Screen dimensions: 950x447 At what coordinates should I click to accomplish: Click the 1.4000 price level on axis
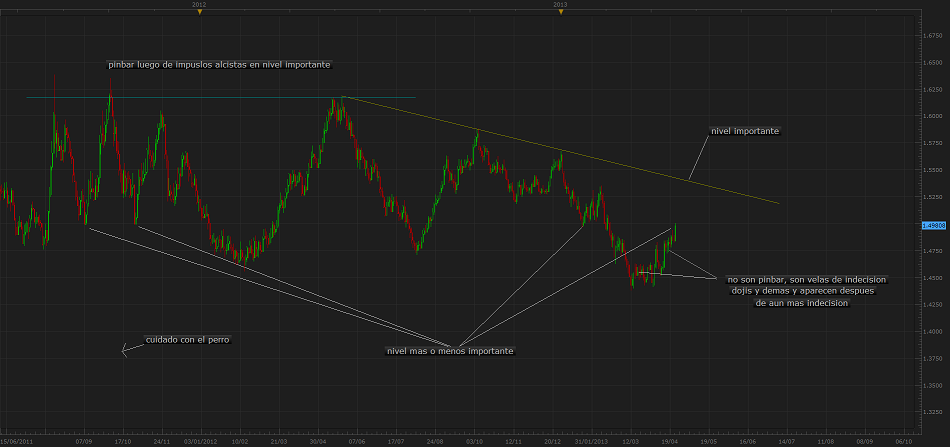coord(932,331)
